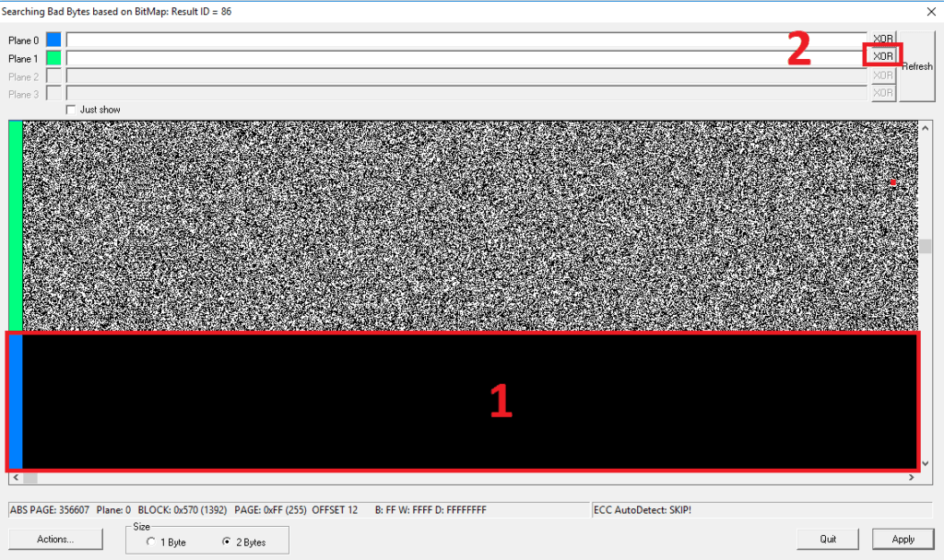Click the ABS PAGE: 356607 status text
The height and width of the screenshot is (560, 944).
(50, 510)
